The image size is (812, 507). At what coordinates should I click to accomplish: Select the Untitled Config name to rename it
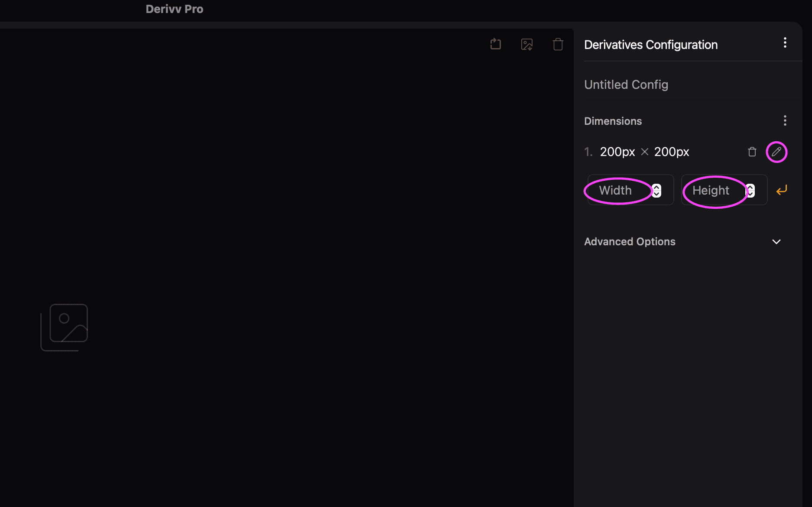(x=626, y=84)
